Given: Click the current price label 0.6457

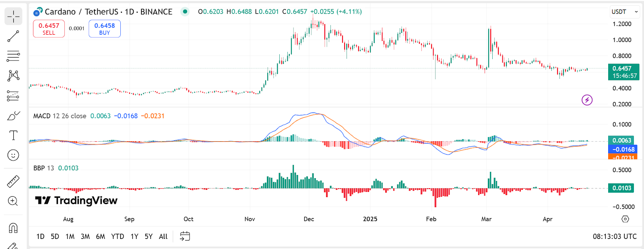Looking at the screenshot, I should [x=623, y=72].
